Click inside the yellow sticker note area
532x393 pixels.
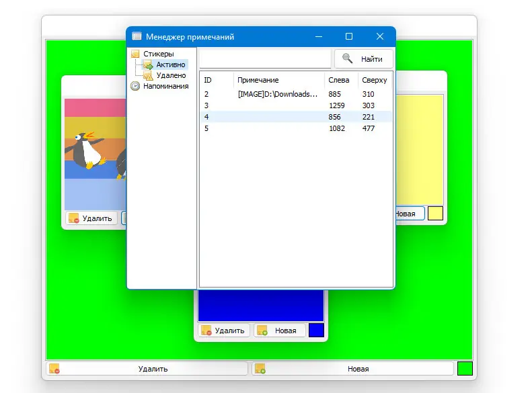(420, 149)
